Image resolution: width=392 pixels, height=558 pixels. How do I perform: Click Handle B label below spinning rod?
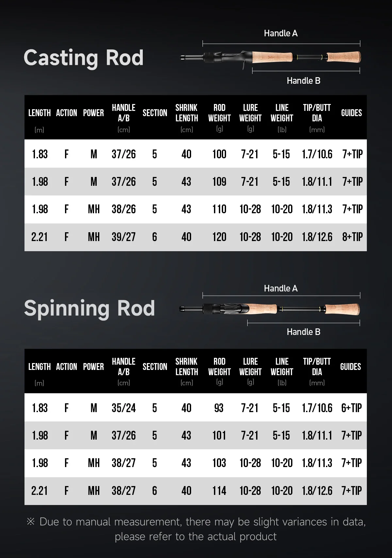pos(303,332)
